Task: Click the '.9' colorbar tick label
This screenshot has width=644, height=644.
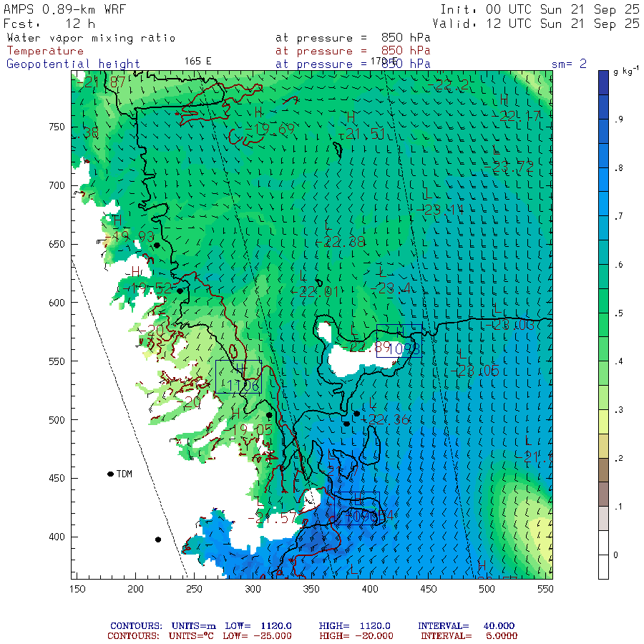Action: pyautogui.click(x=618, y=119)
